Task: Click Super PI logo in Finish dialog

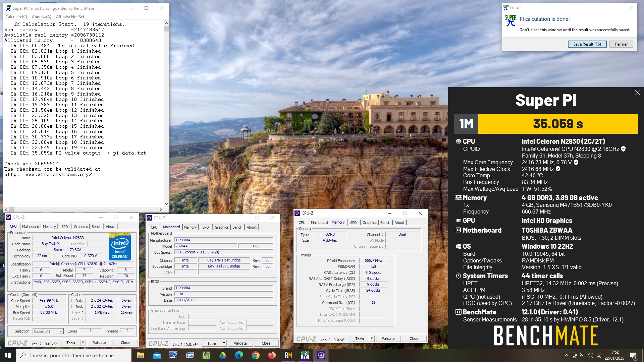Action: click(511, 21)
